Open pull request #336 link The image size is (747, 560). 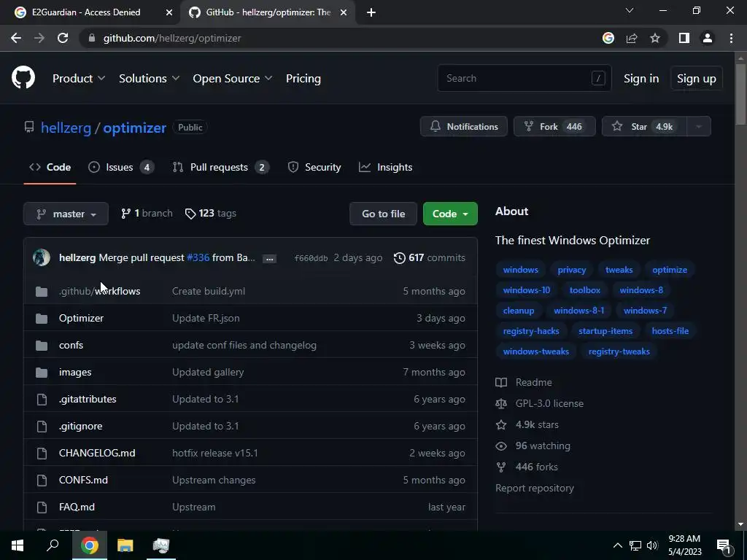(x=198, y=257)
